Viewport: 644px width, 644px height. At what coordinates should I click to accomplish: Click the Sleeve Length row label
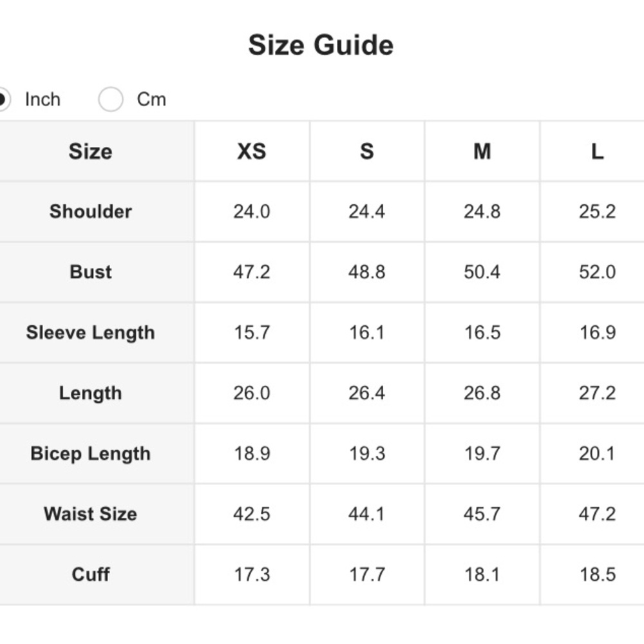pos(91,333)
